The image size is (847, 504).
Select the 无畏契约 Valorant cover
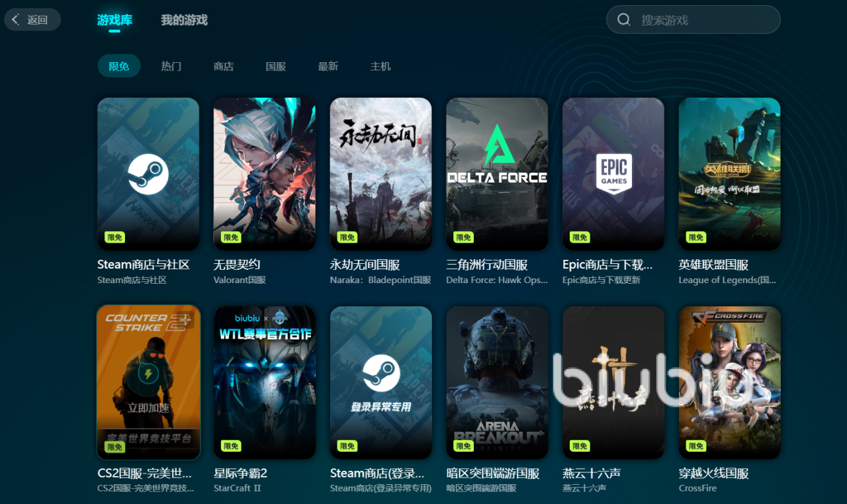pos(264,174)
